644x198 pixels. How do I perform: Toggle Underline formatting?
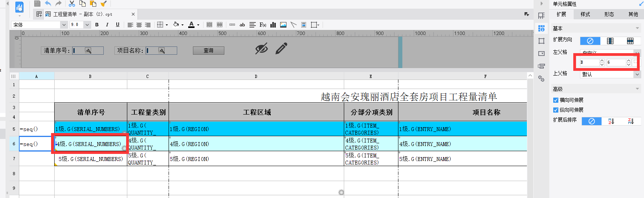click(117, 24)
